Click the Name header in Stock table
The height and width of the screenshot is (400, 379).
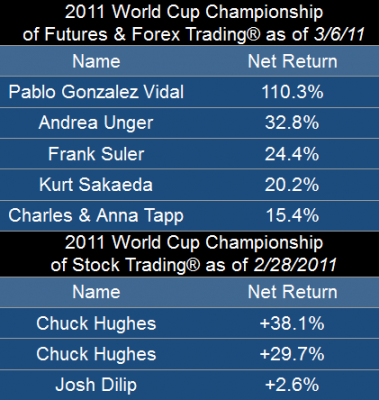click(x=96, y=292)
